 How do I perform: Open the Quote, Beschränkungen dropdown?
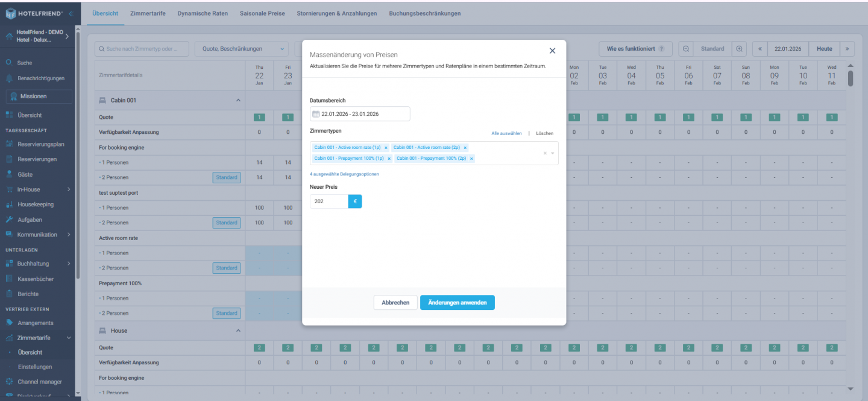click(x=241, y=49)
